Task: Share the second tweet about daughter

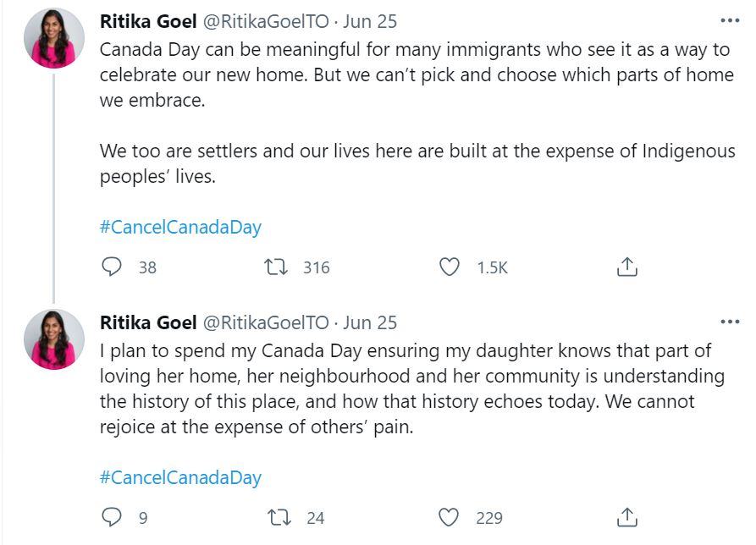Action: pos(626,517)
